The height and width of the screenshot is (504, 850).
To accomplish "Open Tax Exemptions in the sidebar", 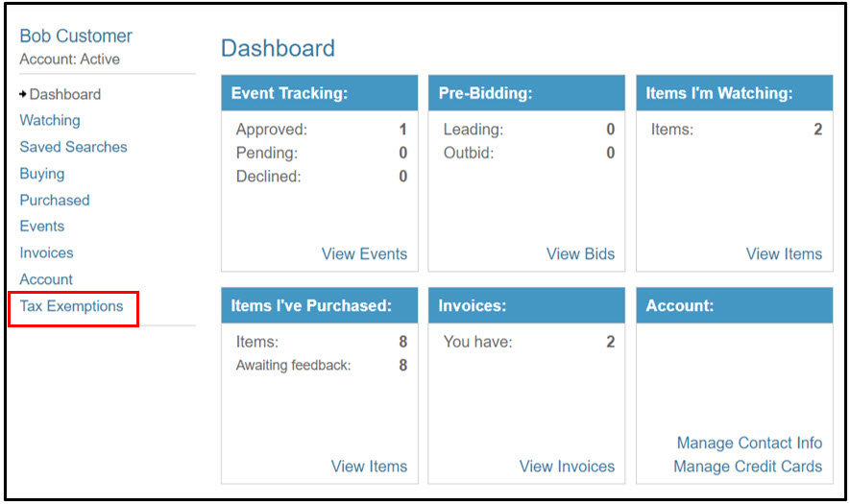I will [72, 306].
